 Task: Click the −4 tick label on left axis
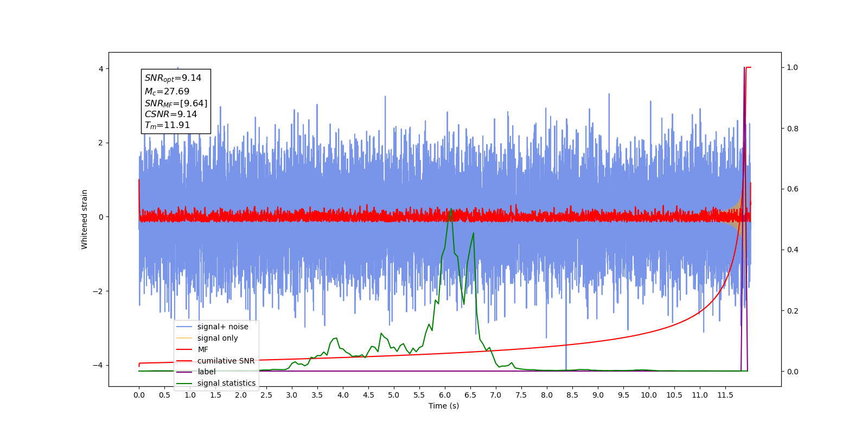[x=98, y=365]
